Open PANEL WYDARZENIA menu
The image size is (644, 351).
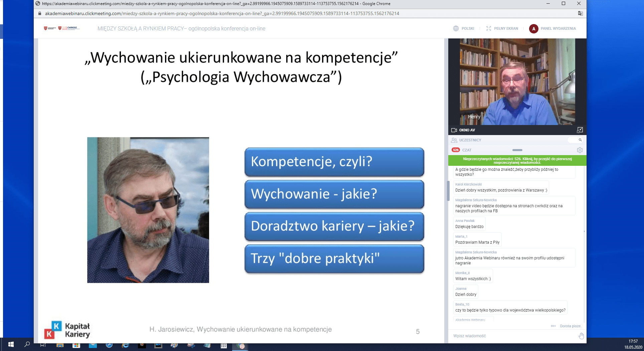[553, 28]
